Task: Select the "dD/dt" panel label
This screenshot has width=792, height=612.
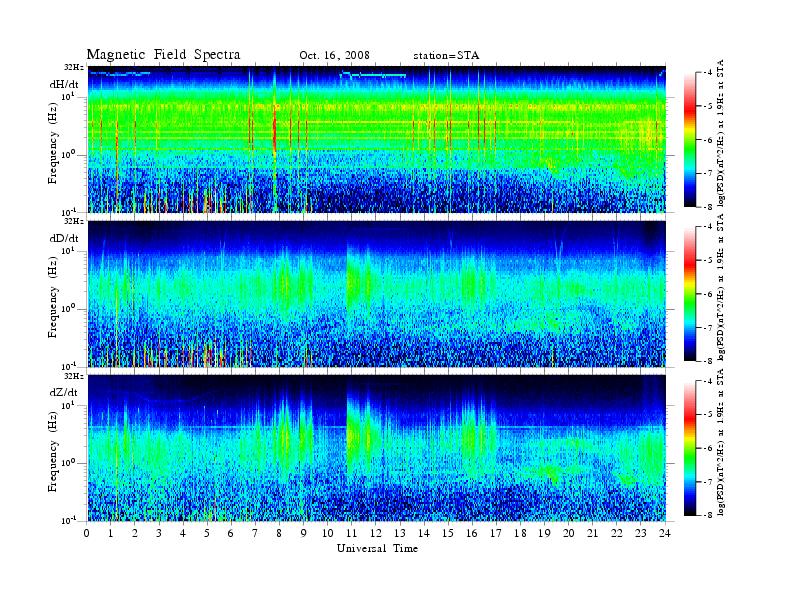Action: 64,238
